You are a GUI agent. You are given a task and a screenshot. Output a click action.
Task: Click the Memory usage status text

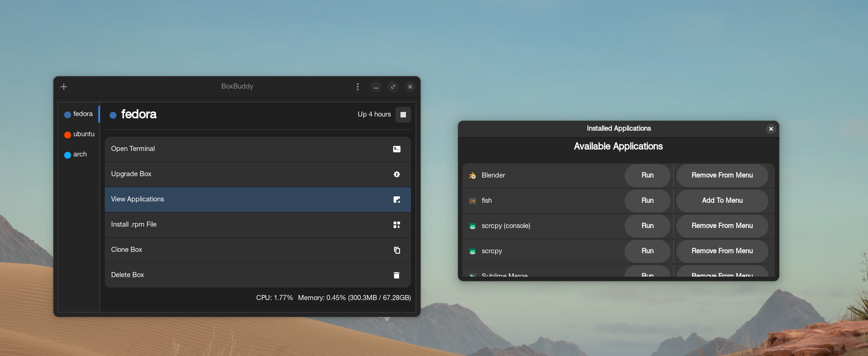pyautogui.click(x=355, y=298)
